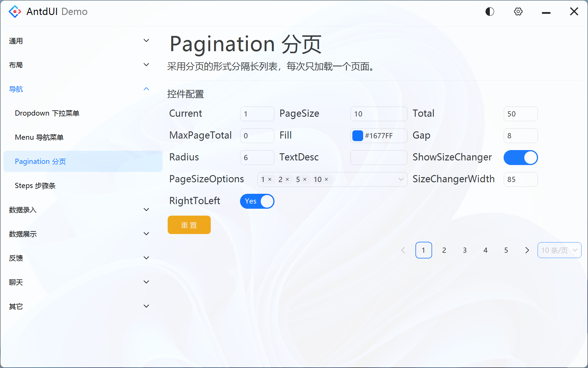Screen dimensions: 588x368
Task: Click the next page arrow in pagination
Action: [x=527, y=250]
